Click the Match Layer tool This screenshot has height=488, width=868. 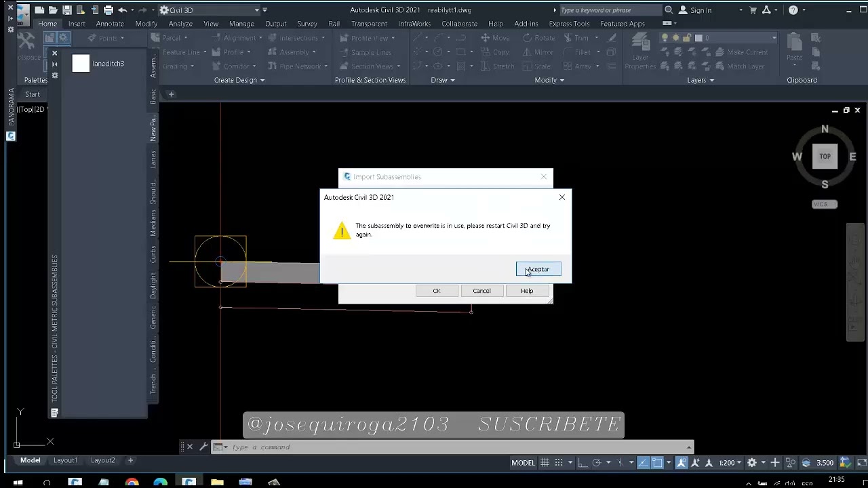coord(739,66)
